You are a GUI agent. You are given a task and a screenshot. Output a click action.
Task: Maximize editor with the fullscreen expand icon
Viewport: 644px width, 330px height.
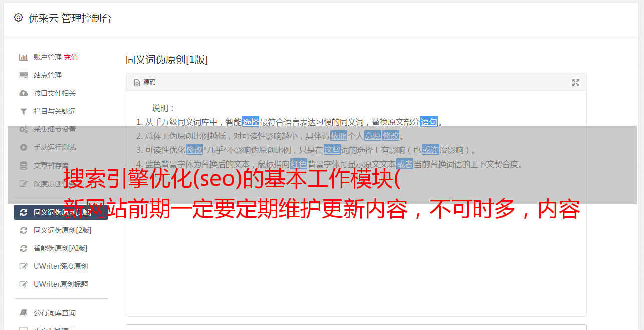coord(576,83)
